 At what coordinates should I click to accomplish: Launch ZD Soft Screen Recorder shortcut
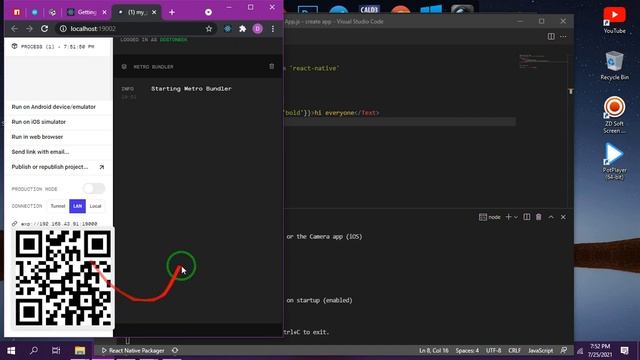point(614,115)
